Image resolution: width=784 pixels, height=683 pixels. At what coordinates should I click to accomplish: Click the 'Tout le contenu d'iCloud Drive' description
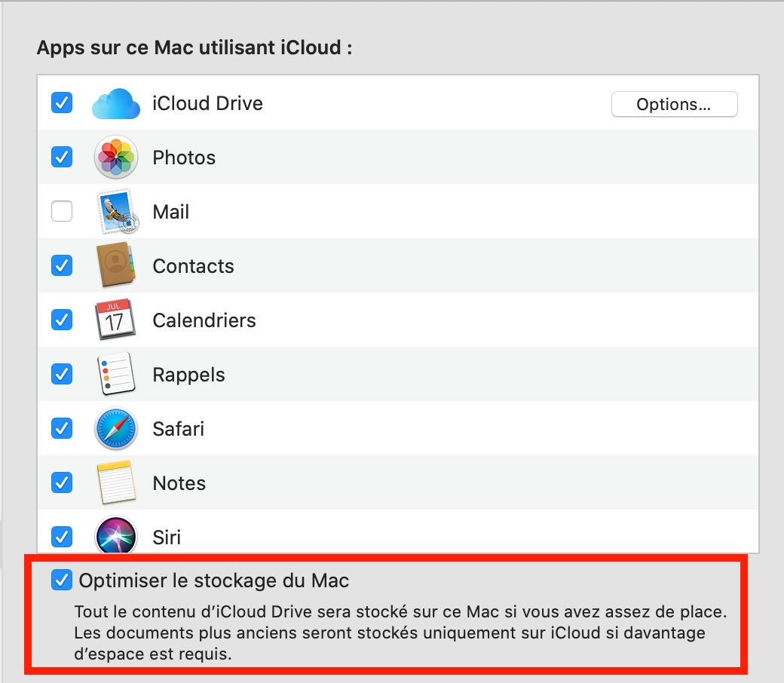pos(400,632)
